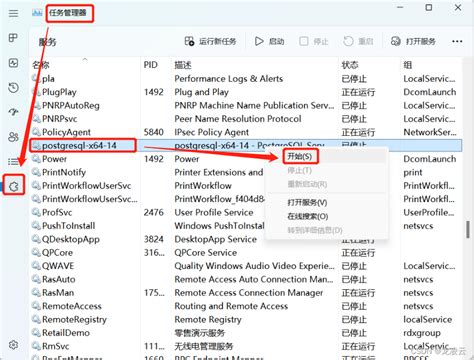Image resolution: width=474 pixels, height=360 pixels.
Task: Click the QPCore service gear icon
Action: click(36, 252)
